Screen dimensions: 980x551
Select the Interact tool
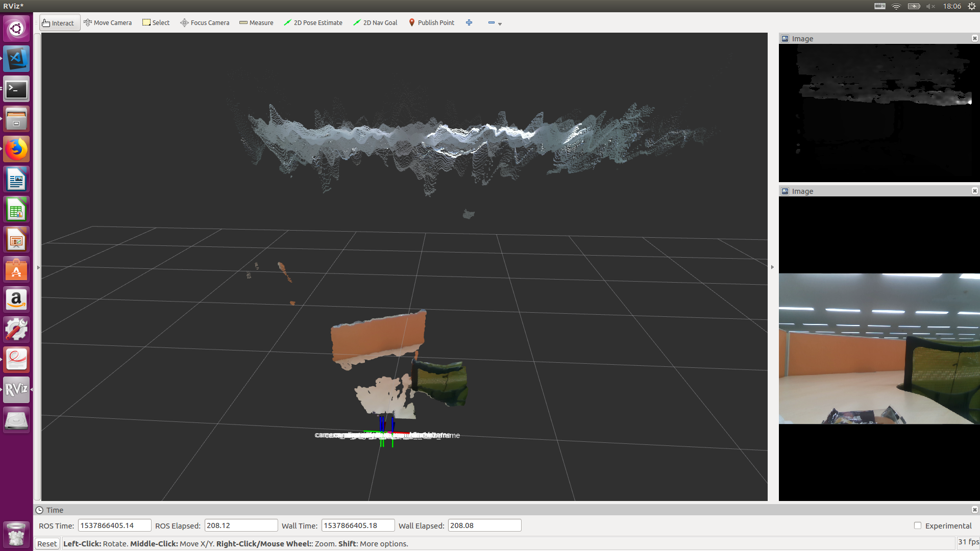tap(59, 23)
